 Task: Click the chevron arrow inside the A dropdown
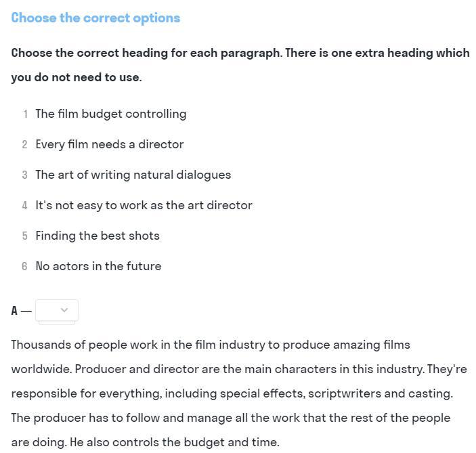point(64,310)
